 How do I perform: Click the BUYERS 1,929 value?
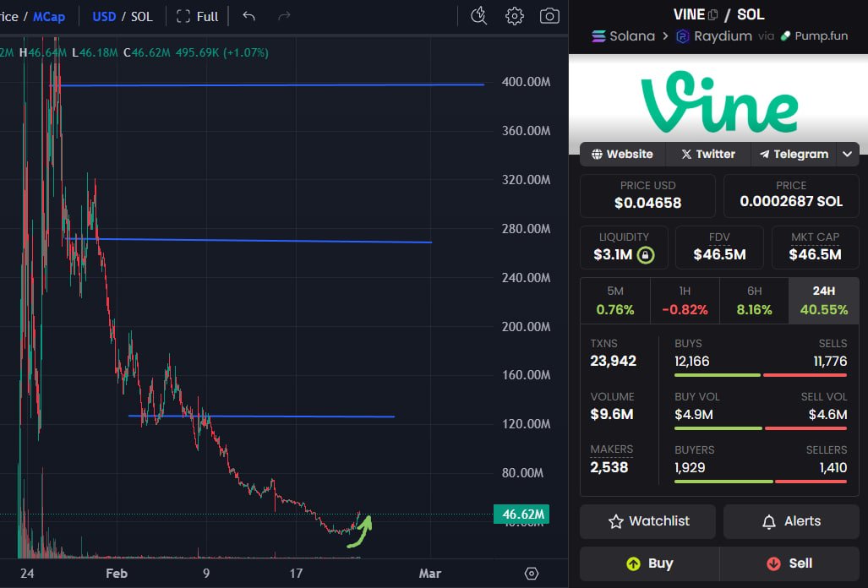tap(690, 468)
